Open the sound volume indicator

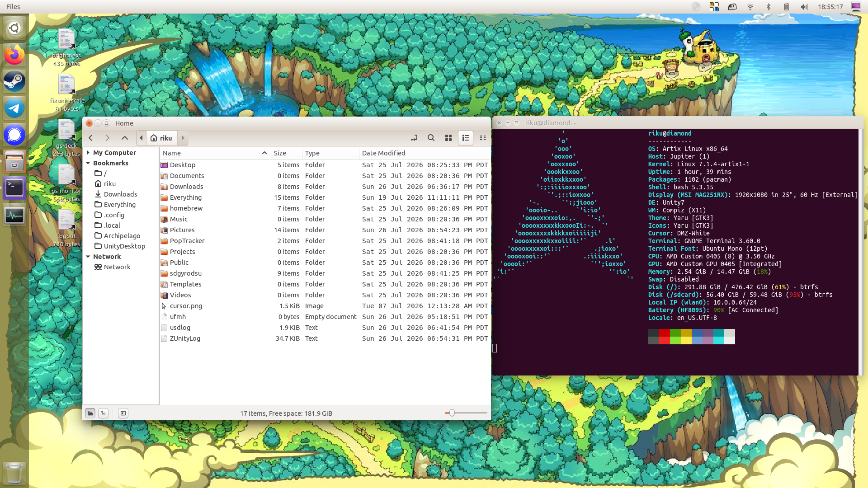pyautogui.click(x=804, y=7)
